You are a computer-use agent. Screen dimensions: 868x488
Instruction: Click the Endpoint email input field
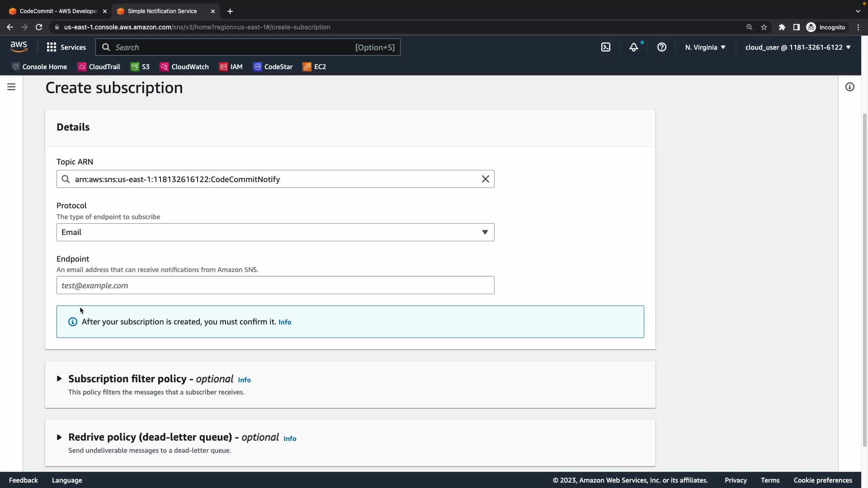click(x=275, y=285)
